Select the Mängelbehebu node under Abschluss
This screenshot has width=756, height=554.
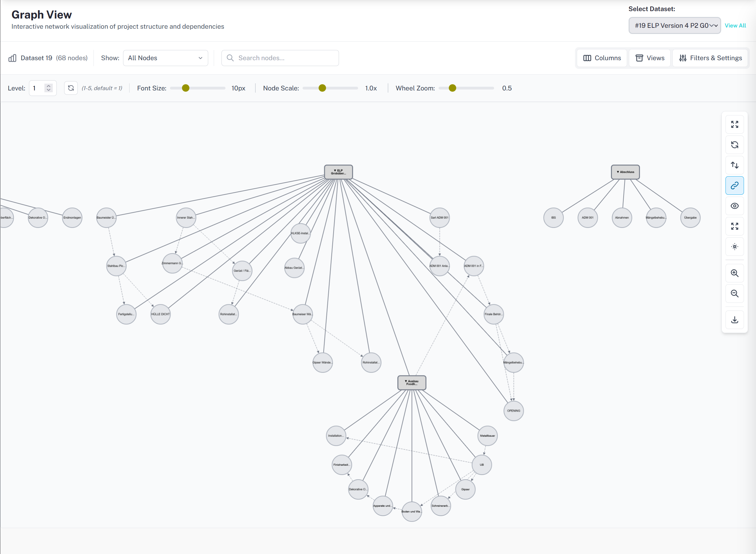tap(656, 218)
